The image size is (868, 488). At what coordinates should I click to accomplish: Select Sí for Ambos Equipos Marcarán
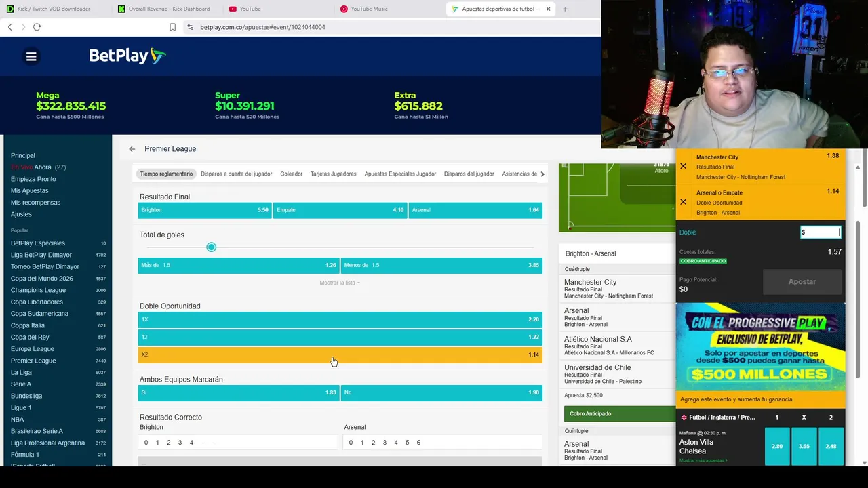point(238,393)
